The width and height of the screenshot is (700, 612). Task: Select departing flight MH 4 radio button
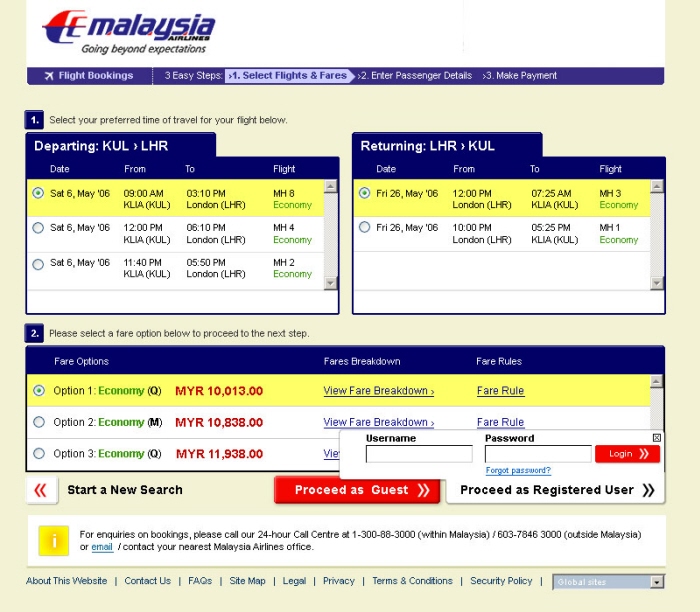pyautogui.click(x=38, y=228)
